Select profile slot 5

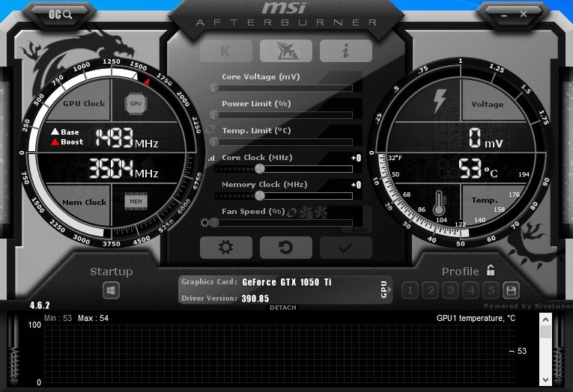click(491, 290)
